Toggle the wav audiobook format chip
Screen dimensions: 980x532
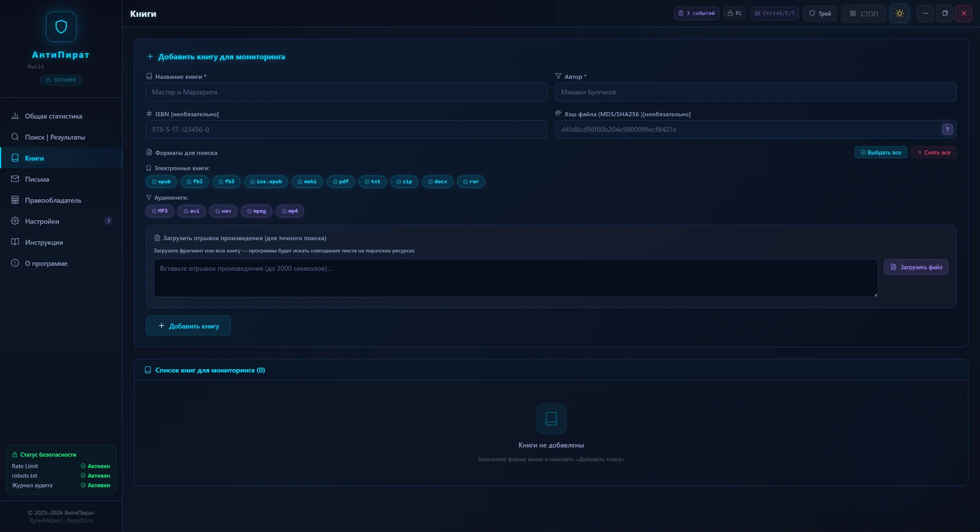[x=223, y=211]
